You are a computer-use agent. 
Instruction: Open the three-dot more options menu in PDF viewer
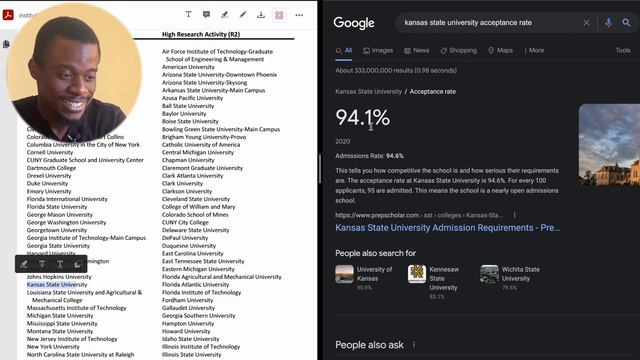[299, 15]
